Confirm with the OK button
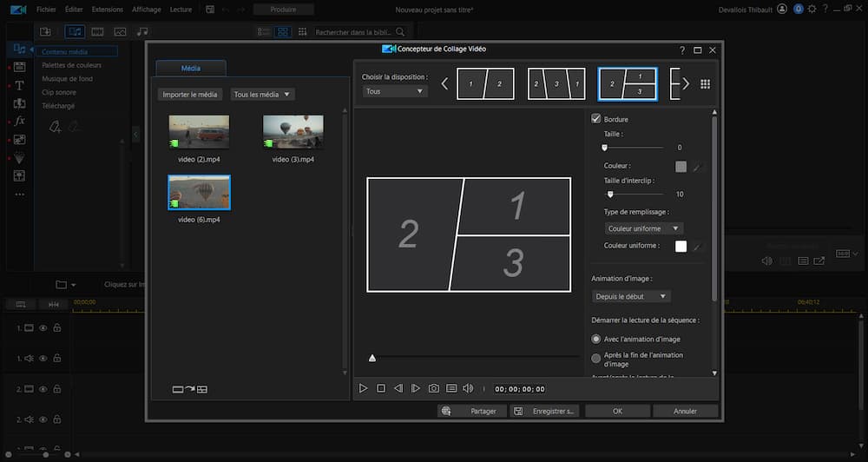The height and width of the screenshot is (462, 868). (617, 411)
